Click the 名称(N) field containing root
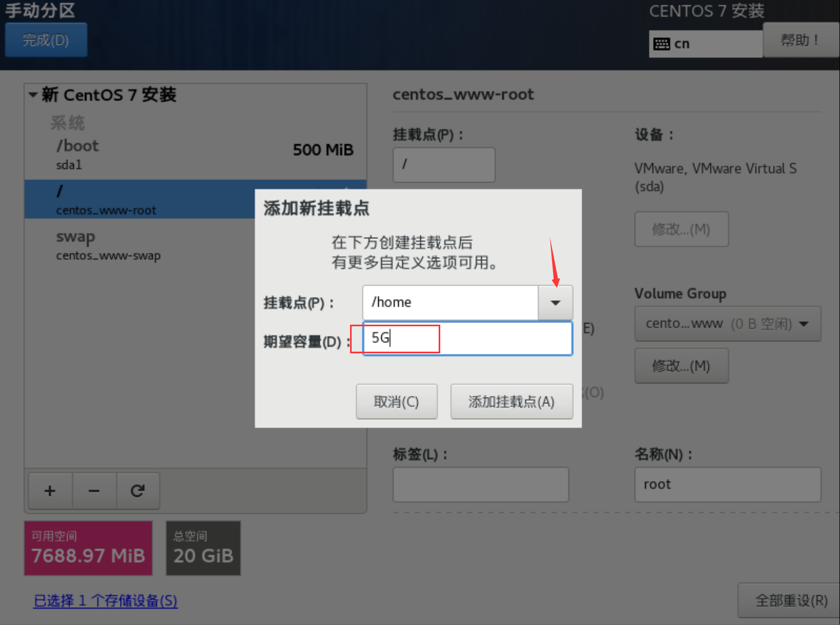The image size is (840, 625). point(728,485)
